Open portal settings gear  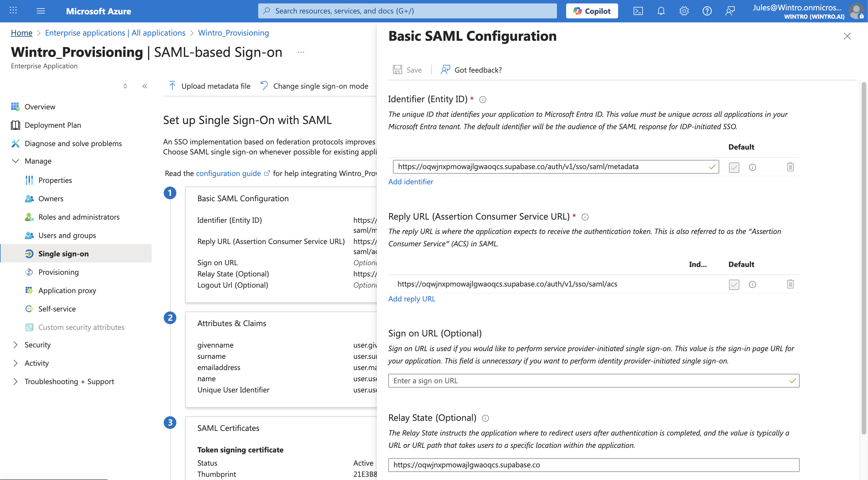(x=684, y=11)
